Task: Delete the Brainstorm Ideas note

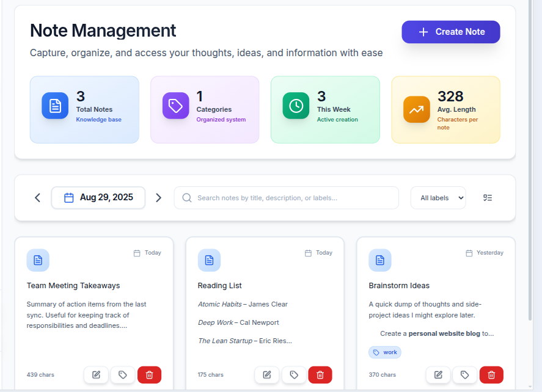Action: tap(491, 375)
